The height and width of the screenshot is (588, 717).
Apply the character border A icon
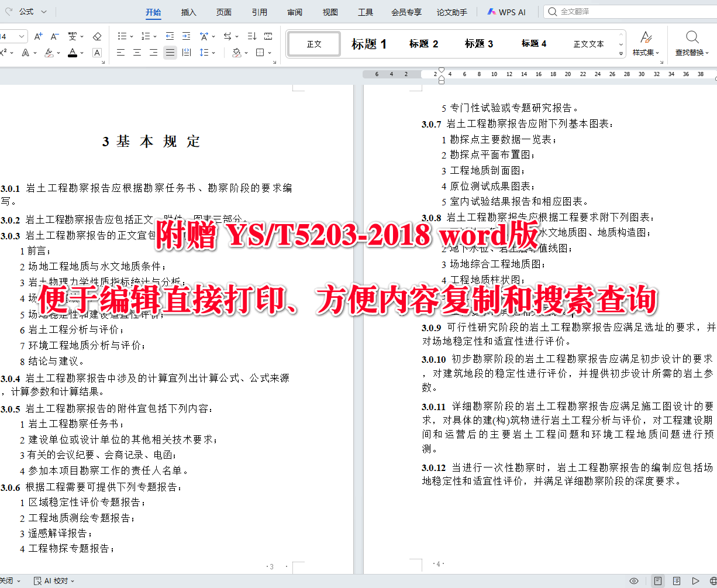click(97, 53)
